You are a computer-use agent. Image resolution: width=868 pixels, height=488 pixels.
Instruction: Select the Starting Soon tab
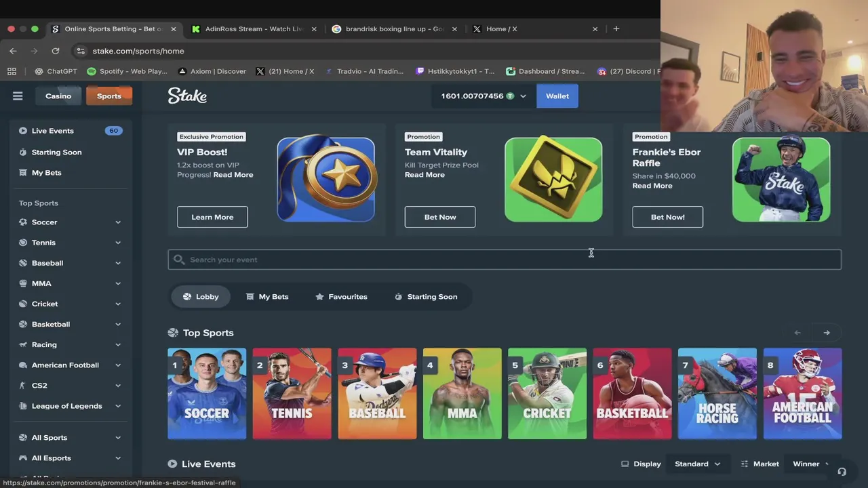click(x=426, y=297)
